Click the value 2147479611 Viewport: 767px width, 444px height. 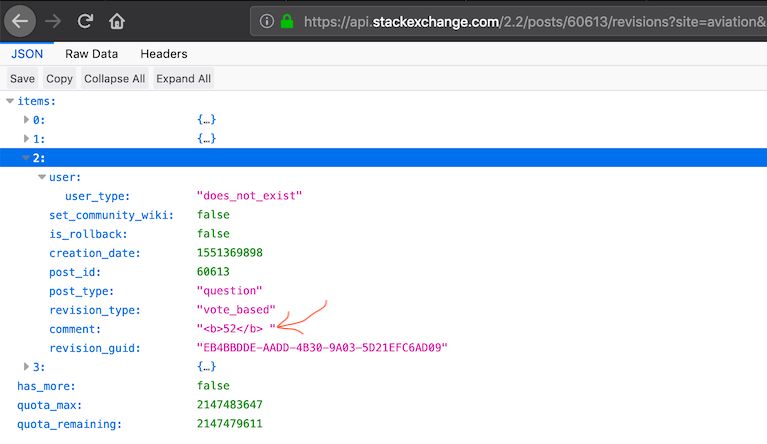(x=230, y=424)
